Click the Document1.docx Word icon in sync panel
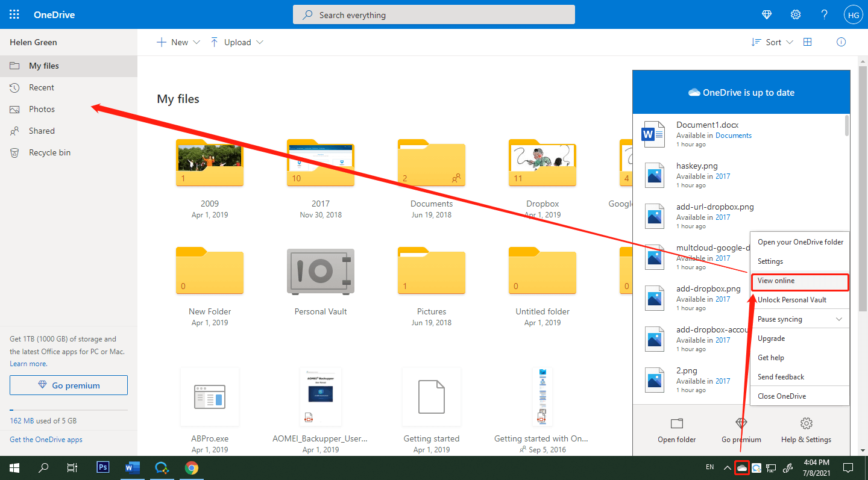The width and height of the screenshot is (868, 480). point(653,134)
